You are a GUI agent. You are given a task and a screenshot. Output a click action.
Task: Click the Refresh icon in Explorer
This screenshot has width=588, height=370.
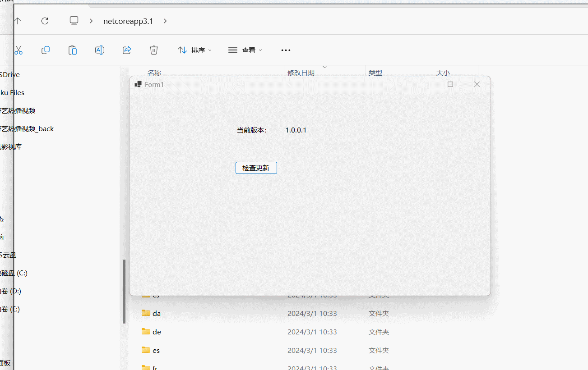point(45,21)
